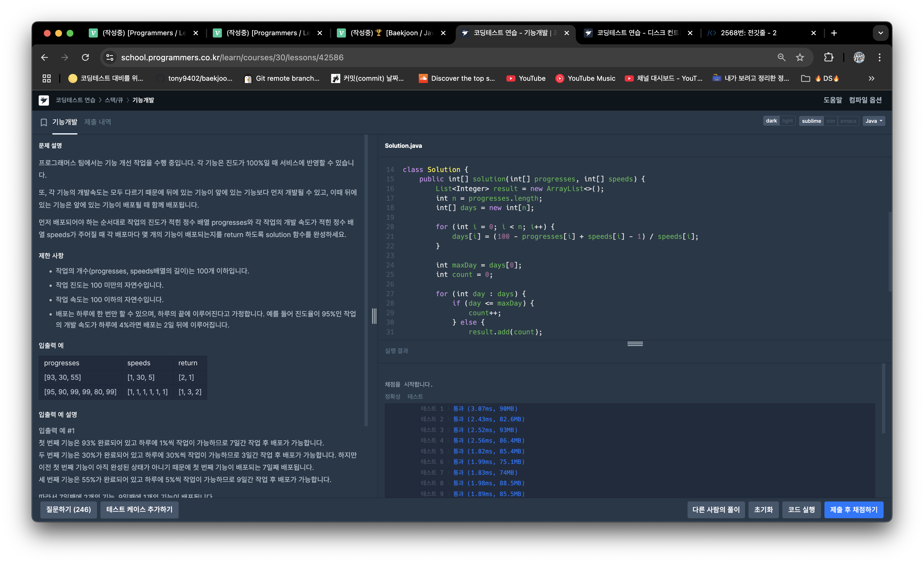
Task: Bookmark this page with the star icon
Action: (x=800, y=57)
